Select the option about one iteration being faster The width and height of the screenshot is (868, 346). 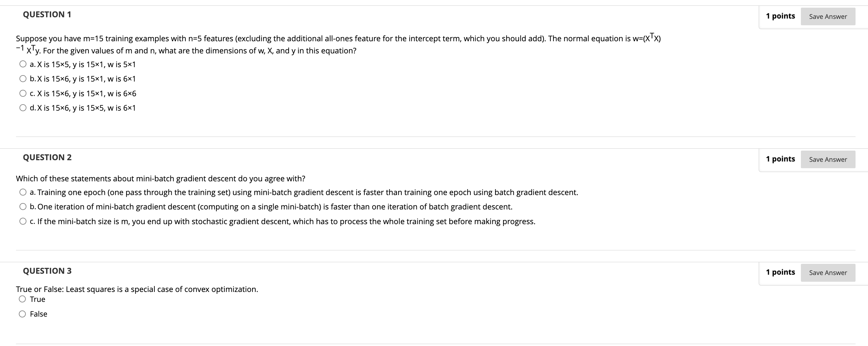(23, 206)
